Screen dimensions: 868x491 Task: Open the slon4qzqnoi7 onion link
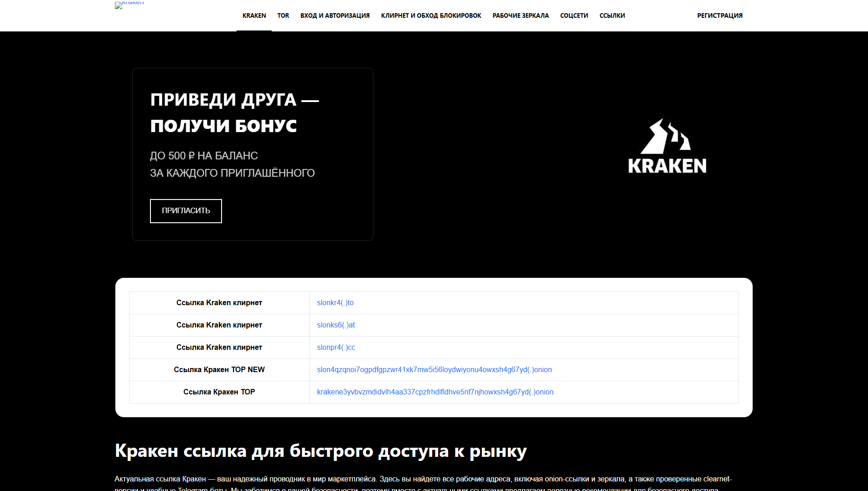pyautogui.click(x=434, y=370)
